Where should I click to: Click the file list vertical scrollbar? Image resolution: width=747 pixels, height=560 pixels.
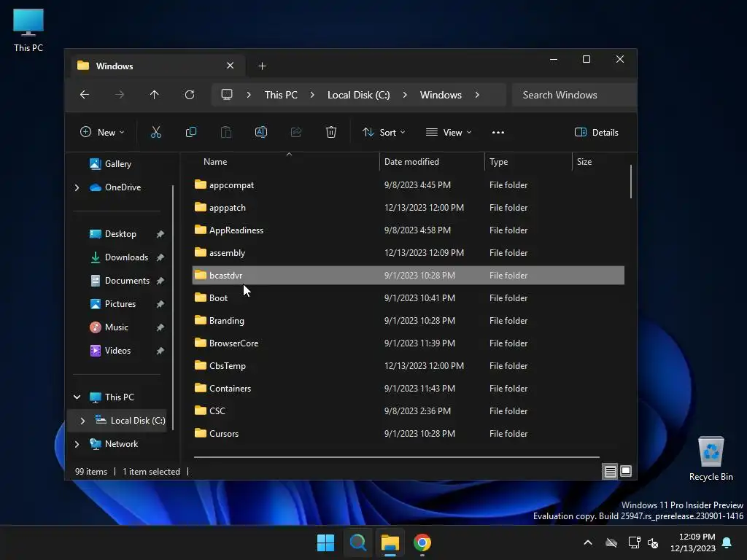click(x=631, y=181)
